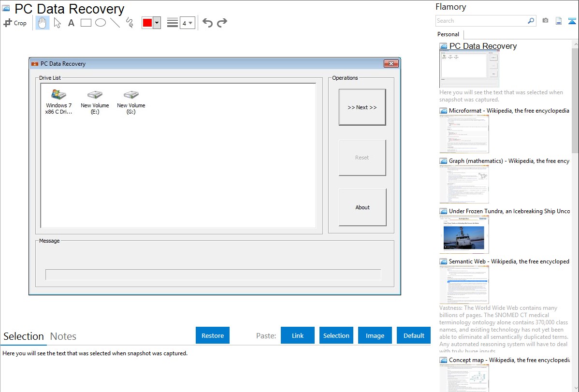Click the icon beside Concept map title
The height and width of the screenshot is (392, 579).
tap(444, 360)
